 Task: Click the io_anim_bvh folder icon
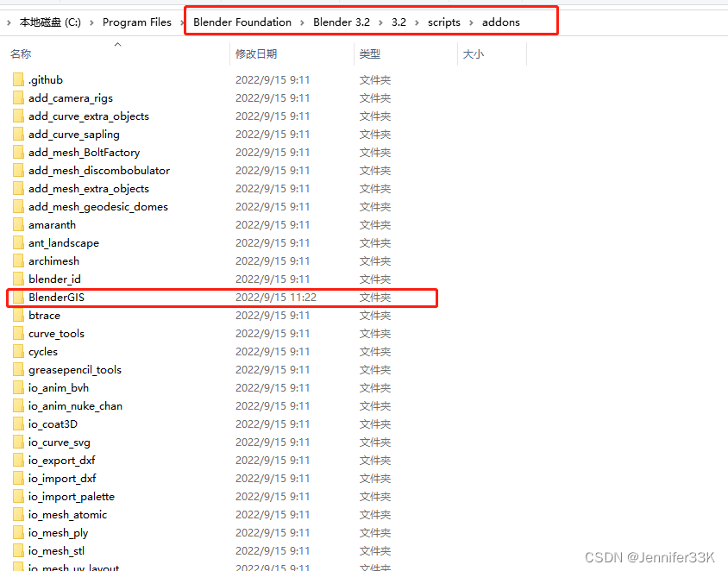coord(18,387)
